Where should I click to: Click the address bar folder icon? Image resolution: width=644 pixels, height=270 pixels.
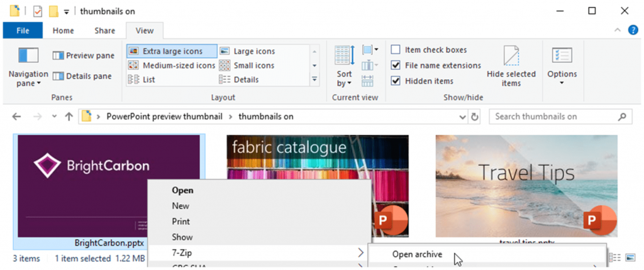[x=86, y=117]
